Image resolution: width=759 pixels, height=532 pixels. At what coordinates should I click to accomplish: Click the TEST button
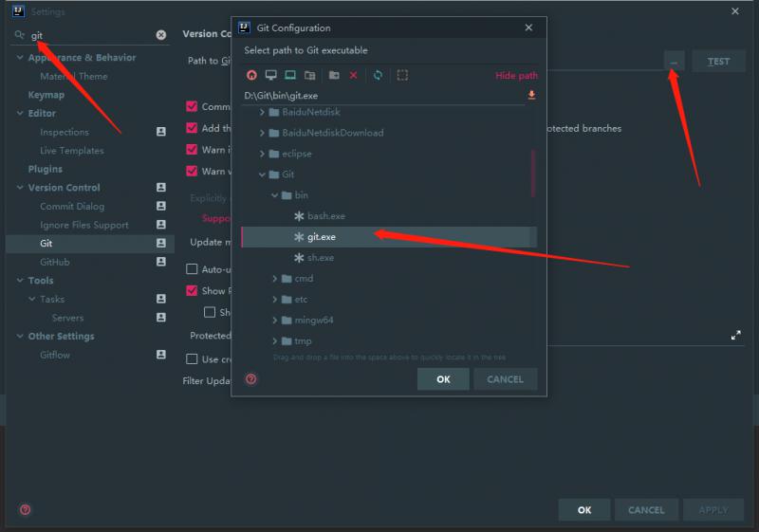click(718, 61)
